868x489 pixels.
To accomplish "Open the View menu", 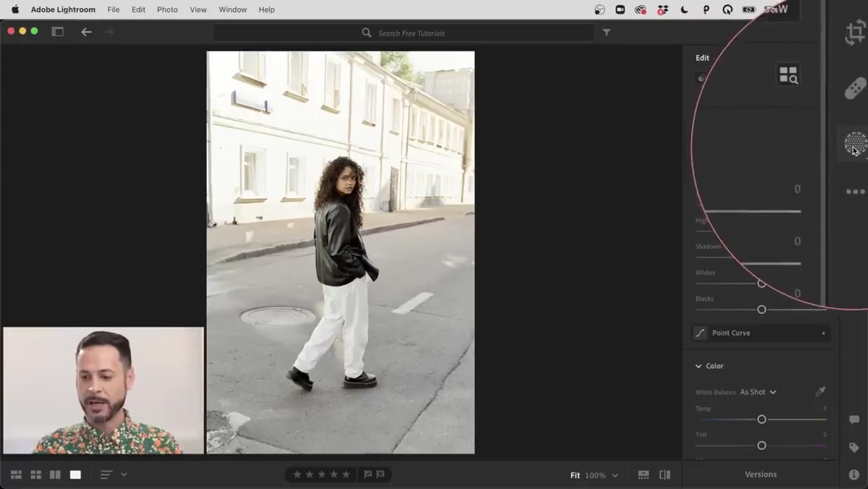I will coord(198,9).
